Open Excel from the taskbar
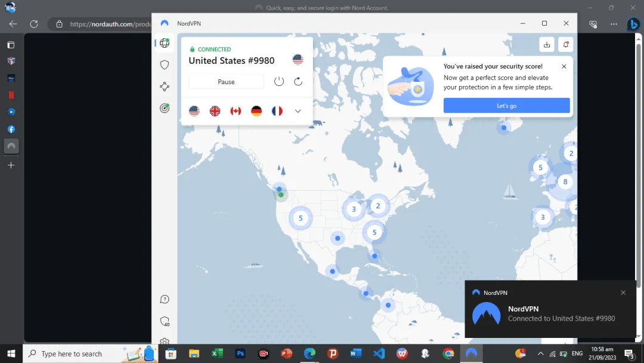 [217, 353]
